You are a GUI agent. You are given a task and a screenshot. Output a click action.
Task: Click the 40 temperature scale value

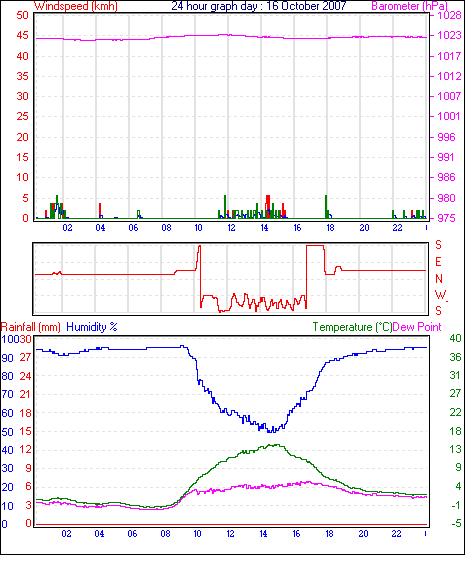455,338
